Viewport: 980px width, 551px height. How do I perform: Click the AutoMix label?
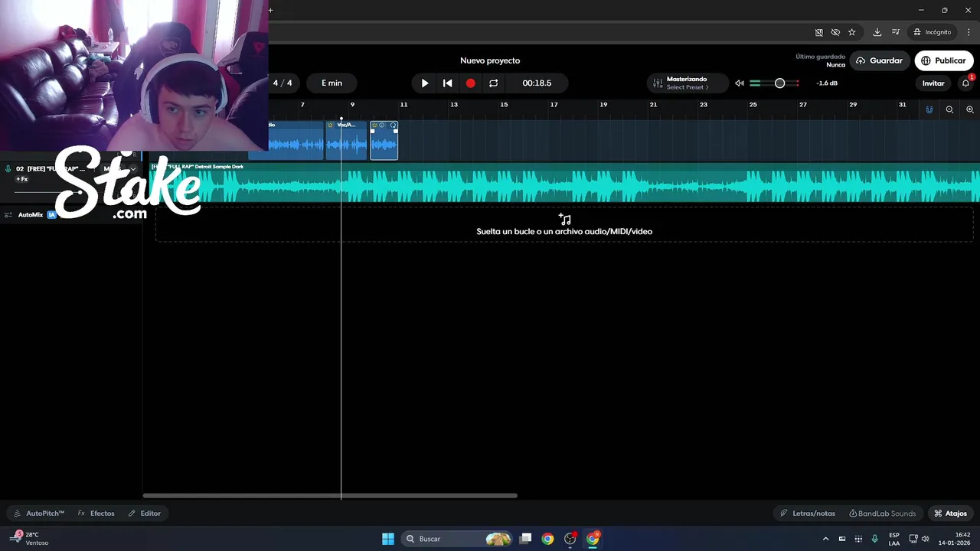pyautogui.click(x=31, y=215)
